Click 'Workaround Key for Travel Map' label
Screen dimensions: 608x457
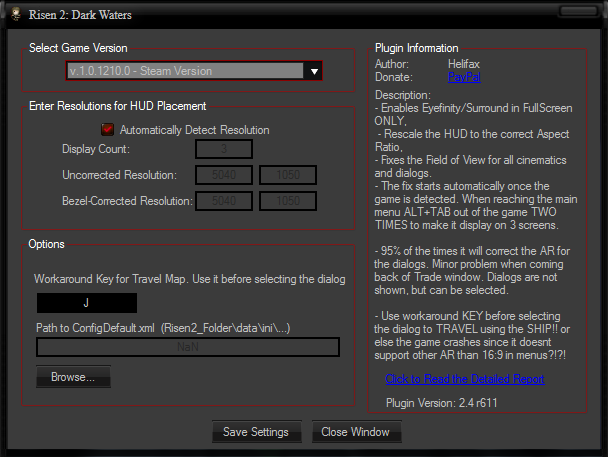(x=190, y=279)
